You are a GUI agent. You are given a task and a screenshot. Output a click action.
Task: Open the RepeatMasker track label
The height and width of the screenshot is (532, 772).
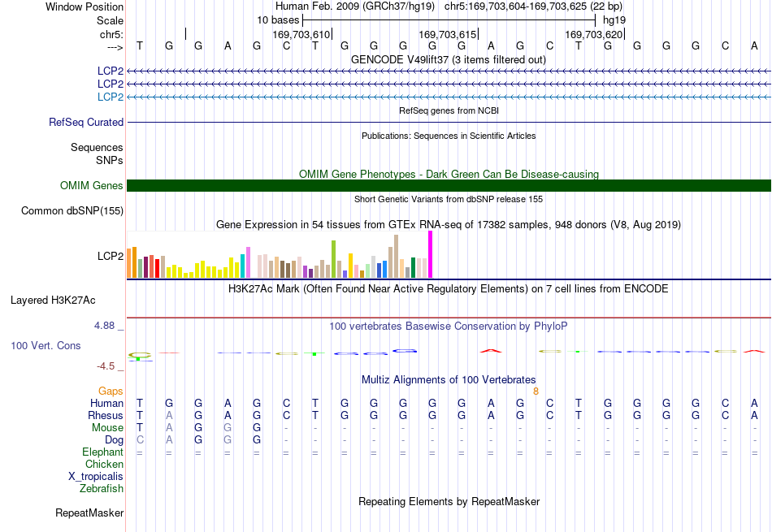coord(89,513)
